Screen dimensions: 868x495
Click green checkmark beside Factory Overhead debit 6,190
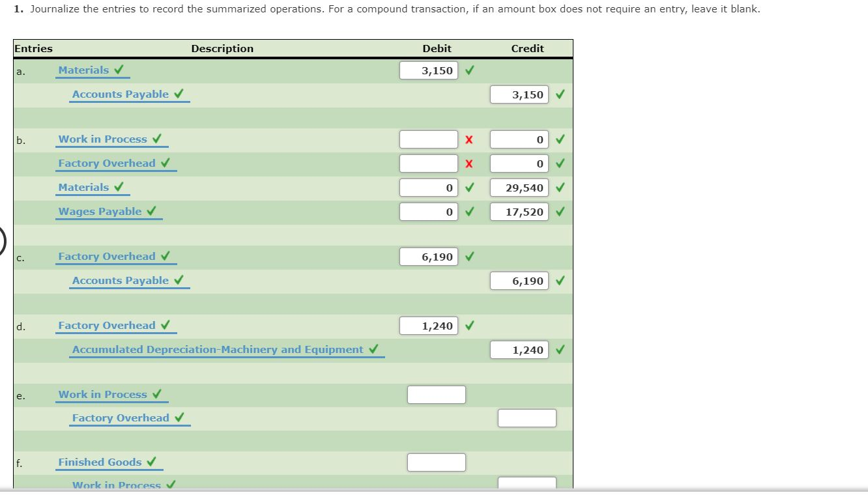pyautogui.click(x=469, y=256)
